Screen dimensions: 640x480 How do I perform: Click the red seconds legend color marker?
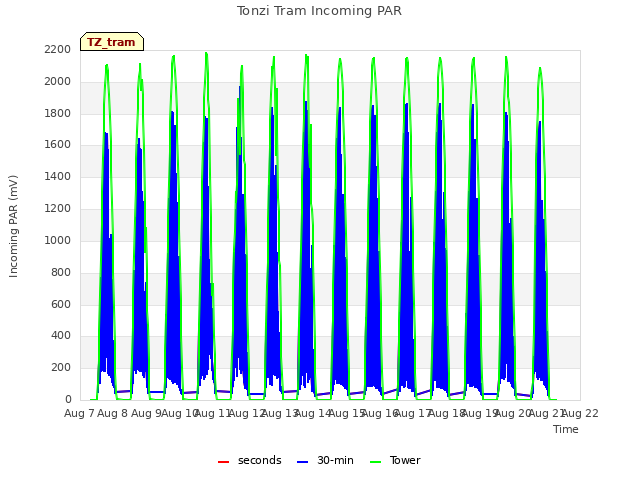coord(223,462)
